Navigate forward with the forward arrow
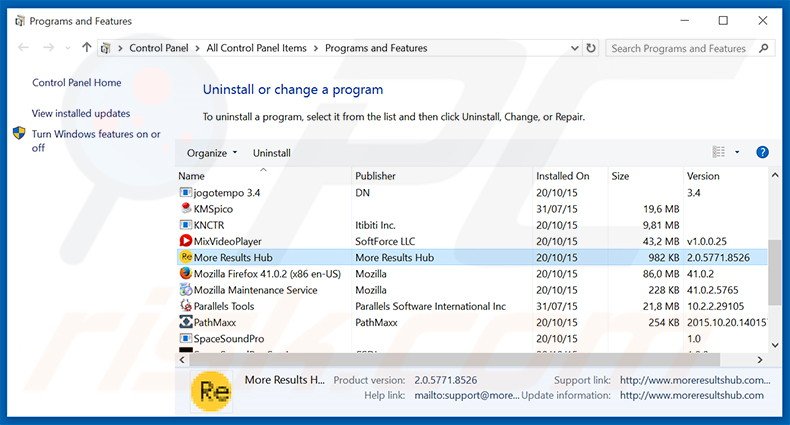Image resolution: width=790 pixels, height=425 pixels. click(48, 48)
